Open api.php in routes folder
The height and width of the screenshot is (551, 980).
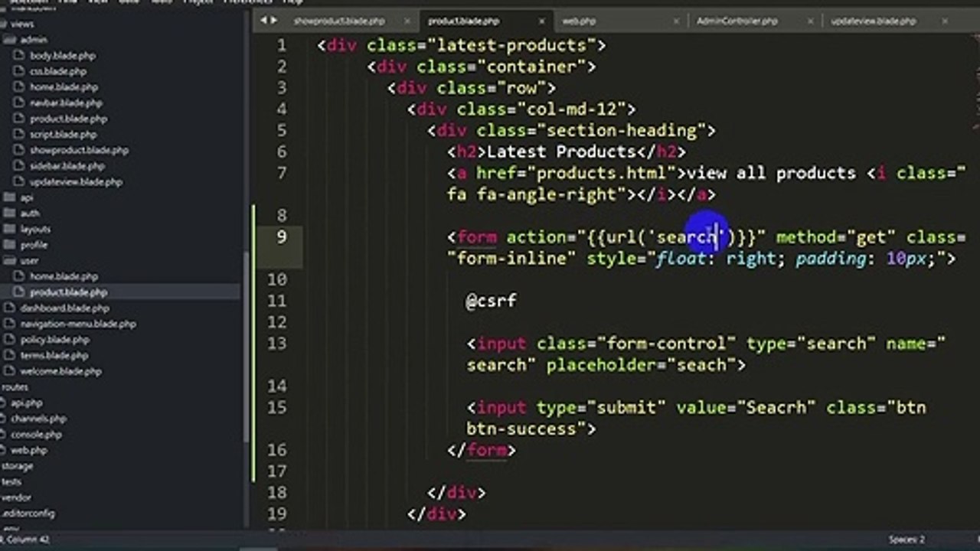coord(27,403)
